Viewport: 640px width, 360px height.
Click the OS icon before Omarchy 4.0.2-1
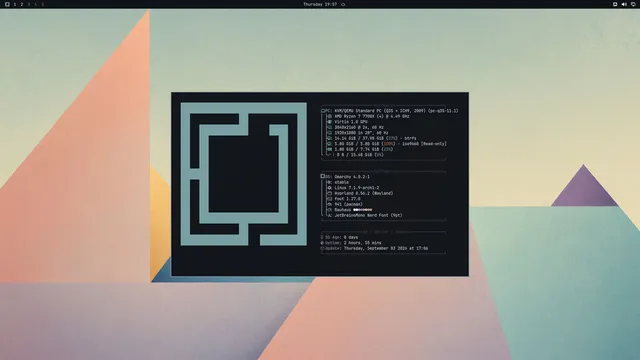[x=323, y=176]
